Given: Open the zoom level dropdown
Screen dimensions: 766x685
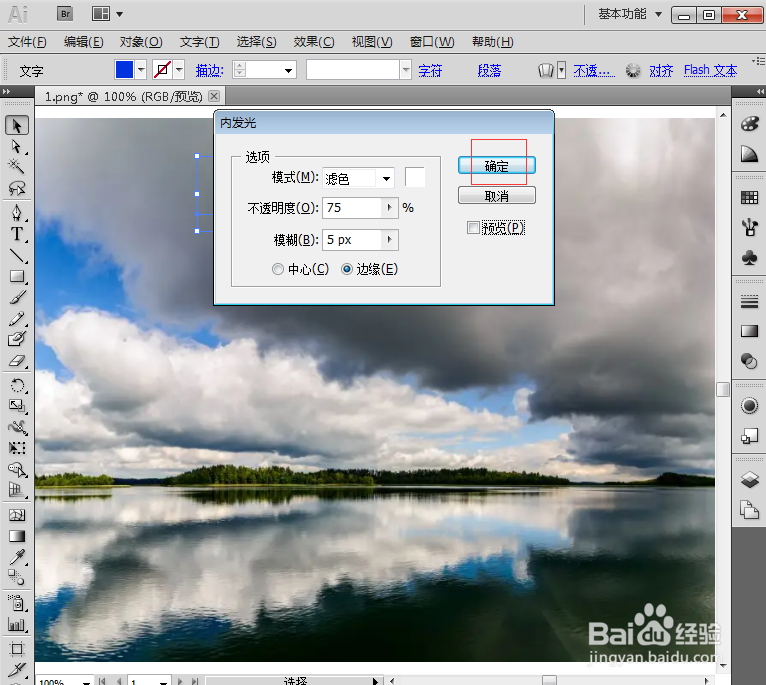Looking at the screenshot, I should (86, 681).
